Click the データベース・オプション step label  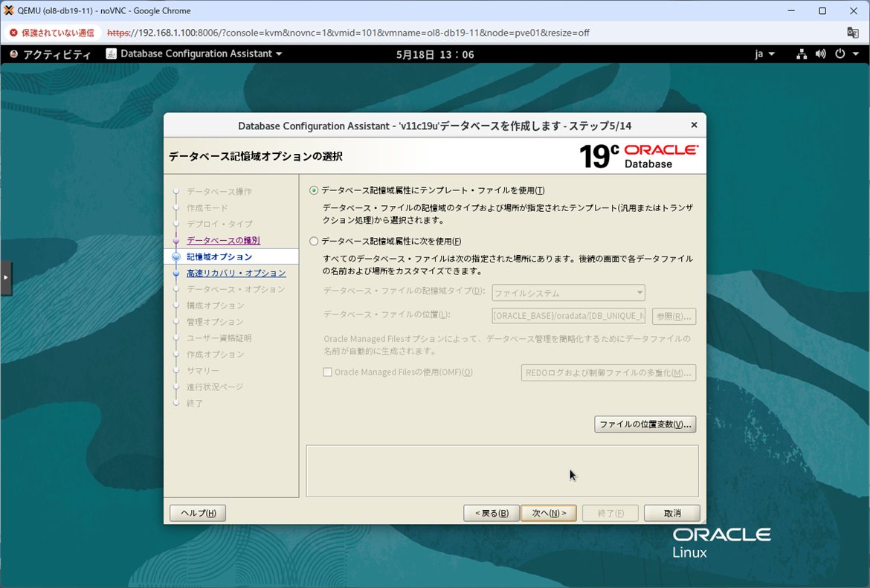(236, 289)
